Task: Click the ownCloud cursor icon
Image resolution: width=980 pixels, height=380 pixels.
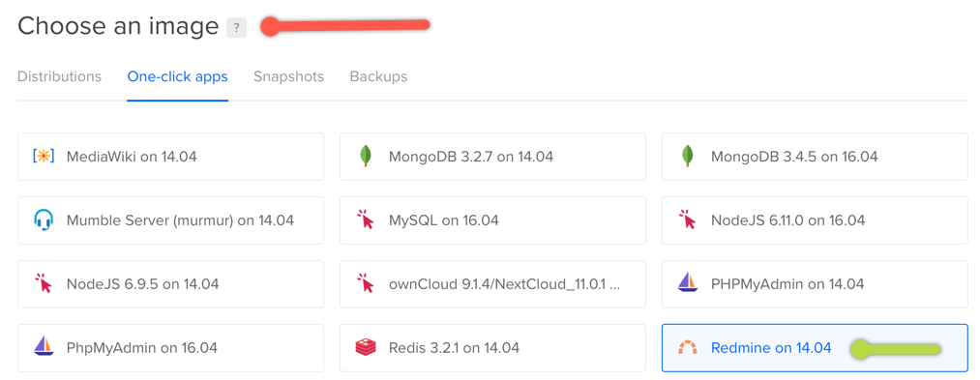Action: click(366, 284)
